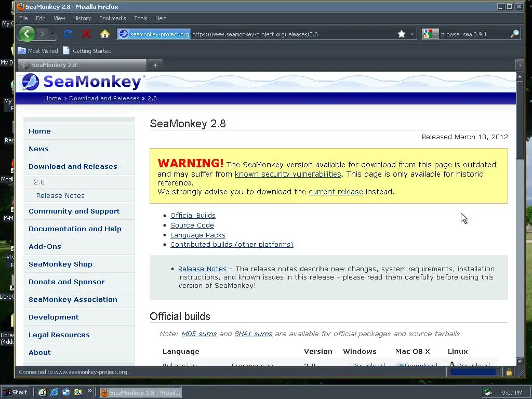Click the seamonkey-project.org site identity button

click(154, 34)
